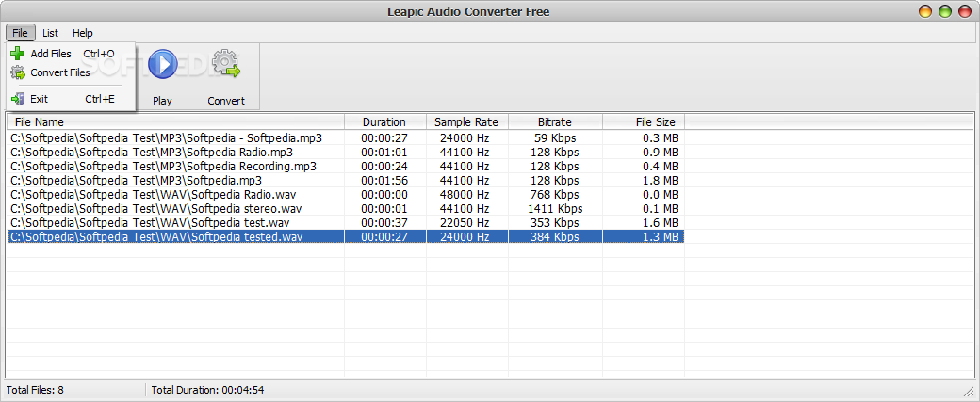Viewport: 980px width, 402px height.
Task: Sort by the File Name column header
Action: coord(175,121)
